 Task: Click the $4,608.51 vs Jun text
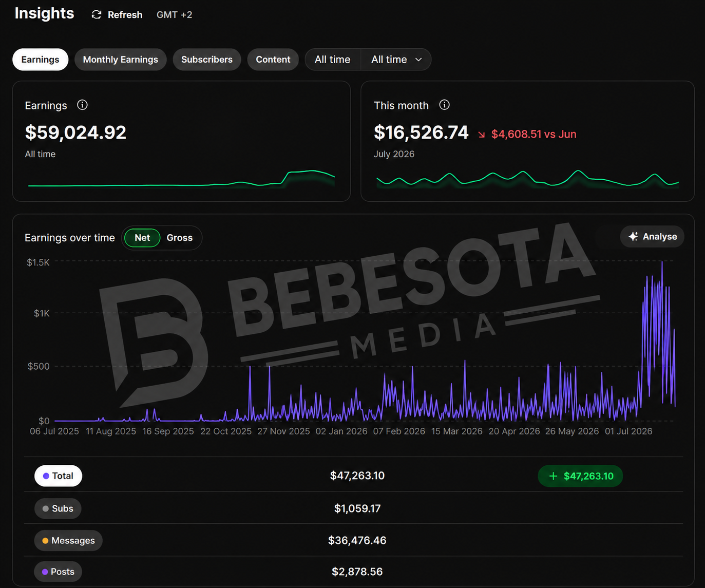click(534, 134)
